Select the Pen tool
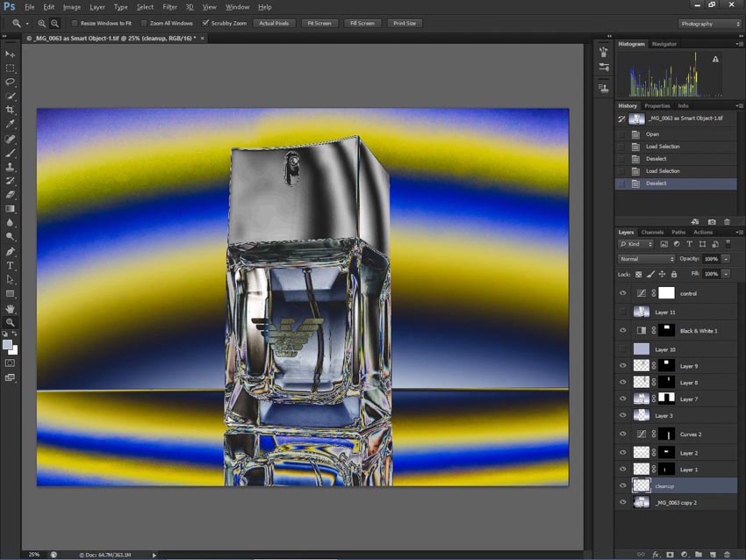The height and width of the screenshot is (560, 746). [10, 251]
